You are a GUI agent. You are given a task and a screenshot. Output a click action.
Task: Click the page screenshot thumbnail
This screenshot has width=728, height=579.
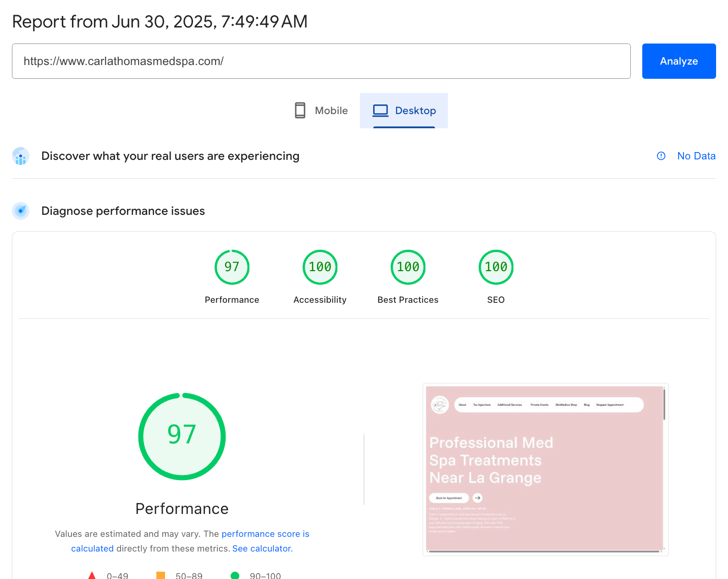tap(546, 470)
